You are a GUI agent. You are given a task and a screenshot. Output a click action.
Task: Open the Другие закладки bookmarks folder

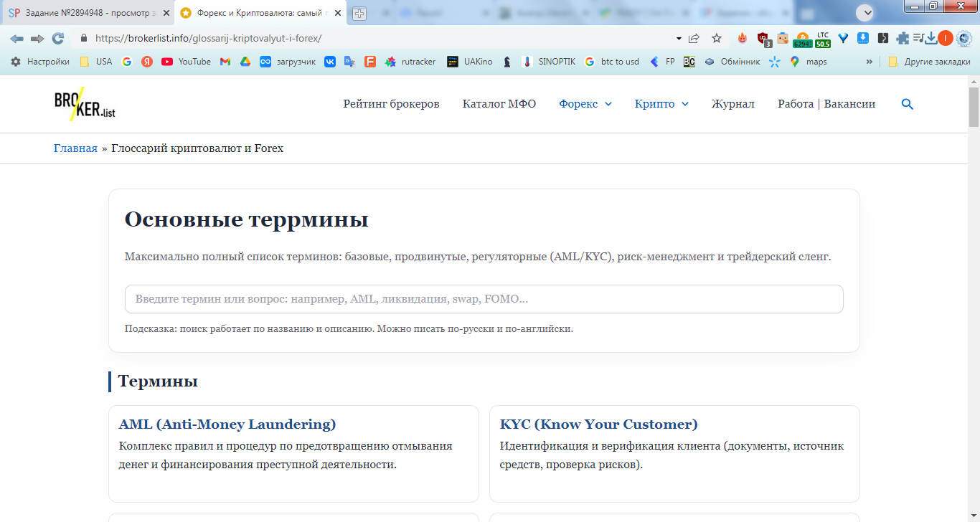[x=928, y=62]
